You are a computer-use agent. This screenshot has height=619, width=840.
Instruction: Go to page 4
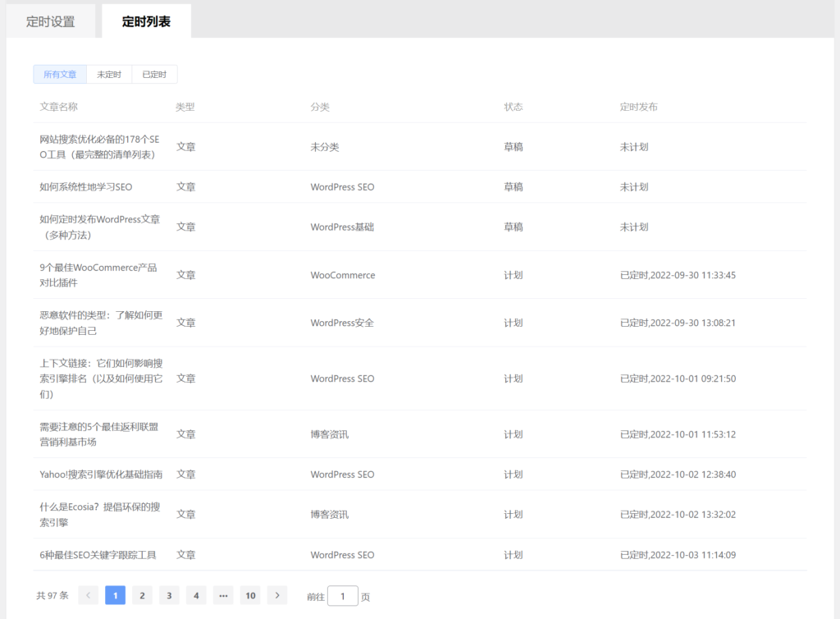[196, 596]
